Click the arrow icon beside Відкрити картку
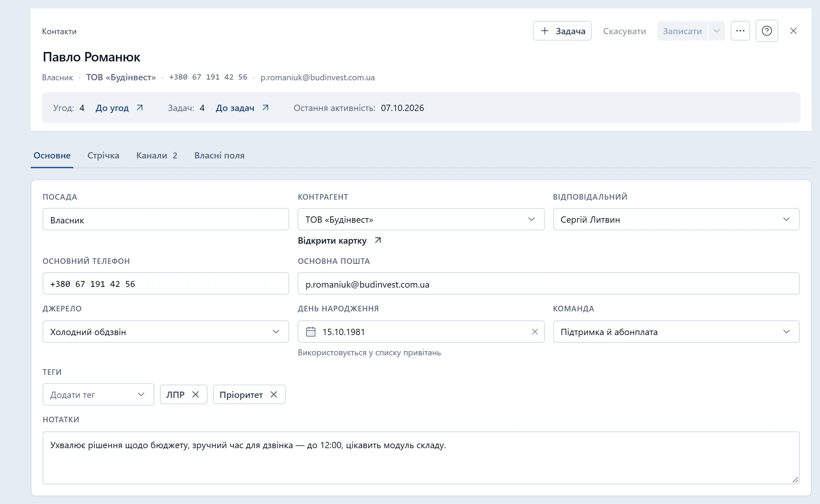820x504 pixels. click(x=378, y=240)
